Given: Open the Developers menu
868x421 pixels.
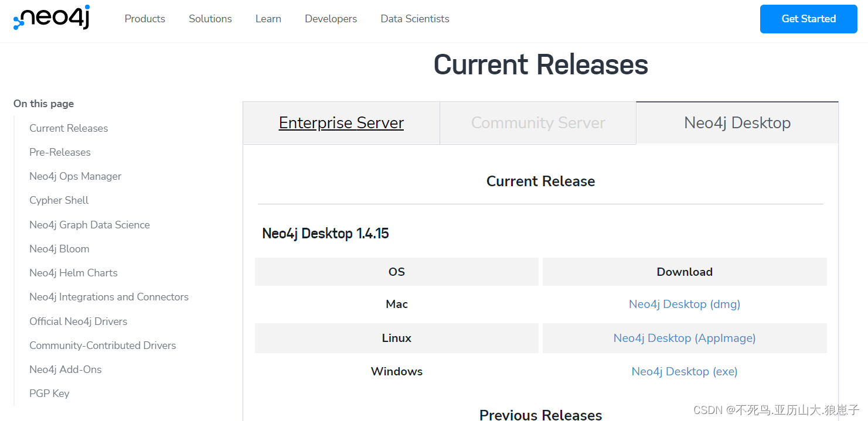Looking at the screenshot, I should pyautogui.click(x=331, y=19).
